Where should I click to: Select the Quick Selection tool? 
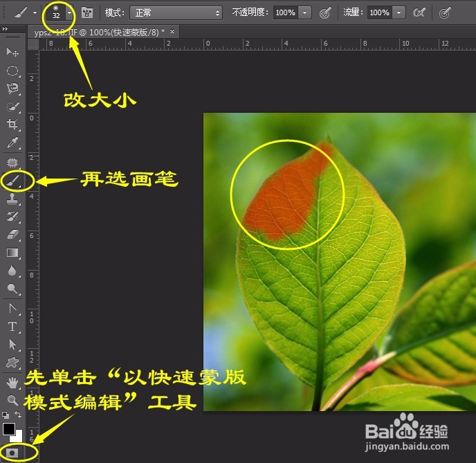pyautogui.click(x=12, y=107)
